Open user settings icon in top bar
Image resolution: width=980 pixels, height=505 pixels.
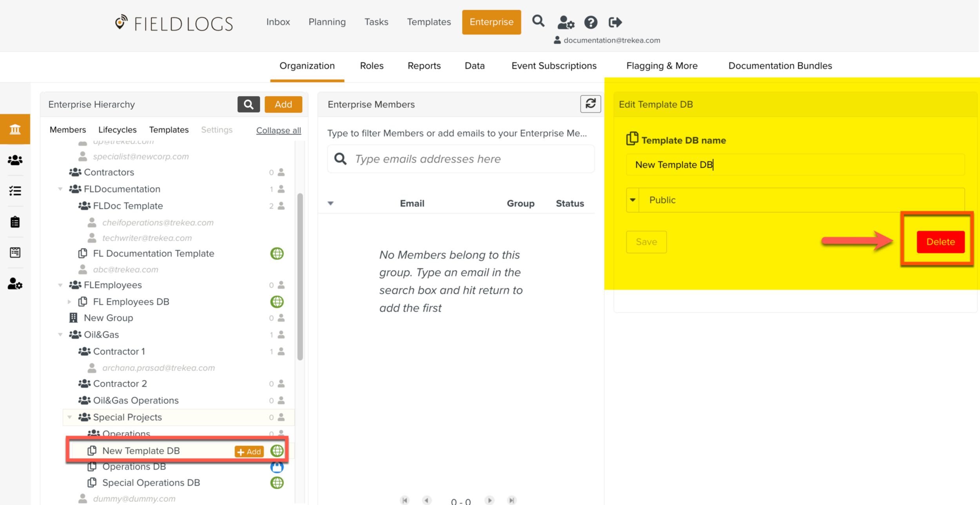[566, 22]
